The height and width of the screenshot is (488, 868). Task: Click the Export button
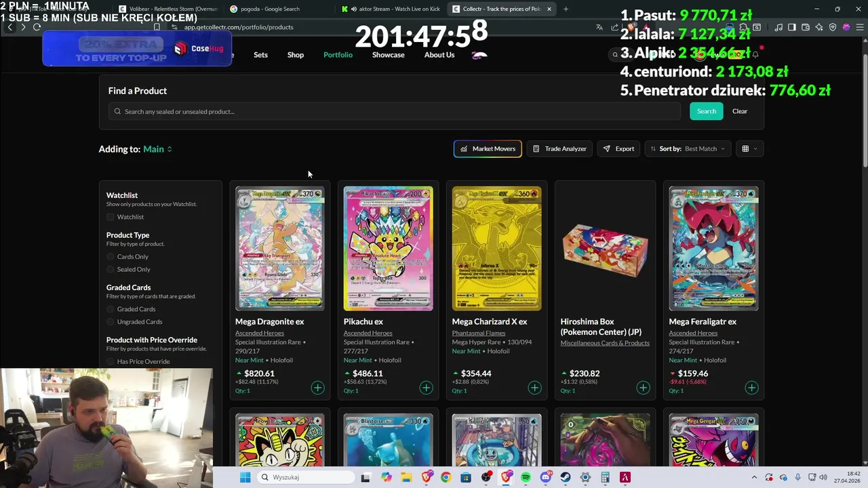click(618, 148)
